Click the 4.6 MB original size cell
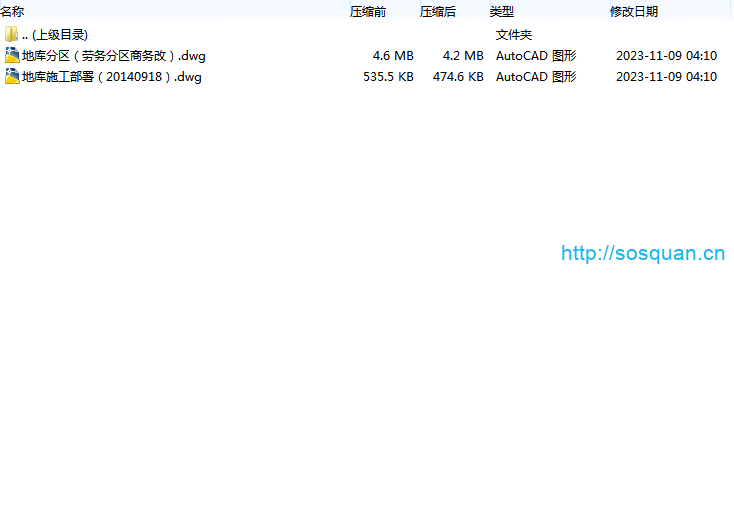734x510 pixels. point(392,56)
